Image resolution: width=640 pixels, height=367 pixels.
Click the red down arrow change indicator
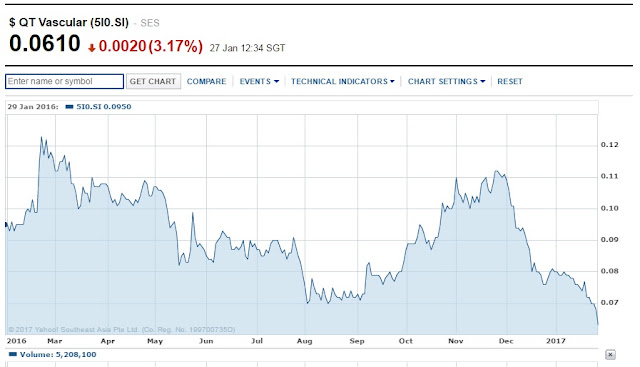pos(91,48)
